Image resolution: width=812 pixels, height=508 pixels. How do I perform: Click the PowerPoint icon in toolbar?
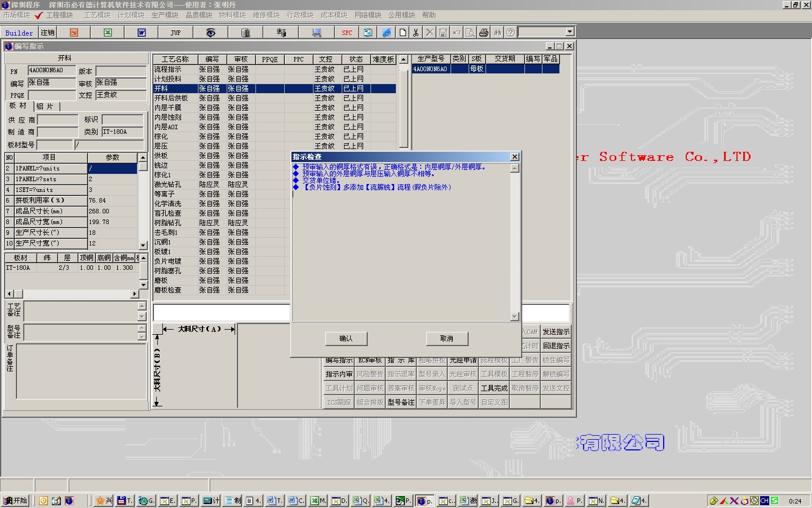point(74,33)
